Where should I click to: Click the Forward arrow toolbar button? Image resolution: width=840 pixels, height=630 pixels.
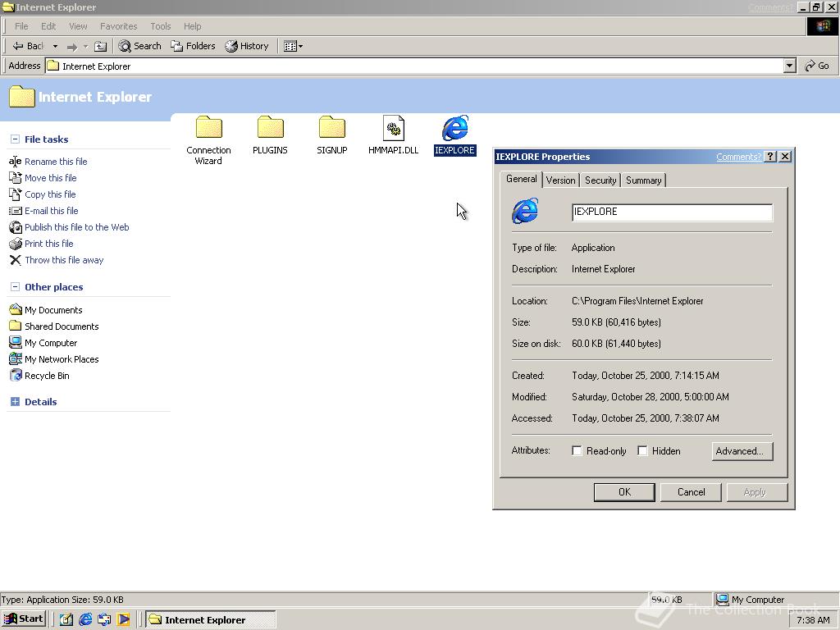[x=72, y=47]
